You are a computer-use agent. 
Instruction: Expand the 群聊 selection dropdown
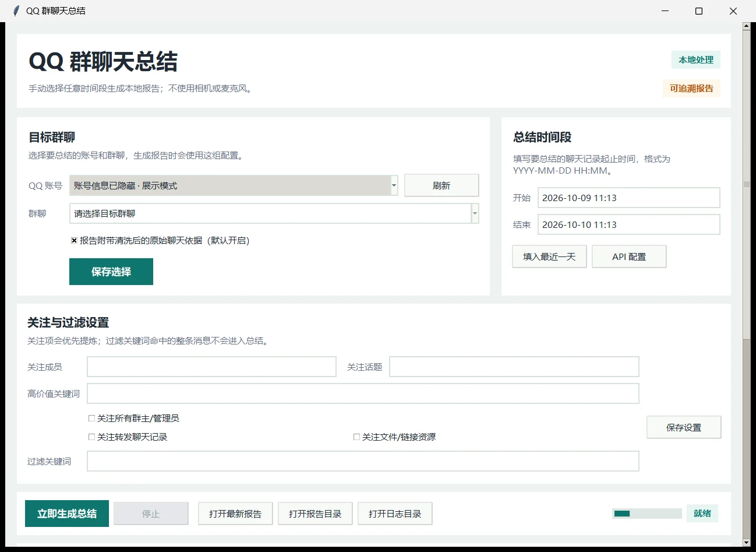coord(475,213)
